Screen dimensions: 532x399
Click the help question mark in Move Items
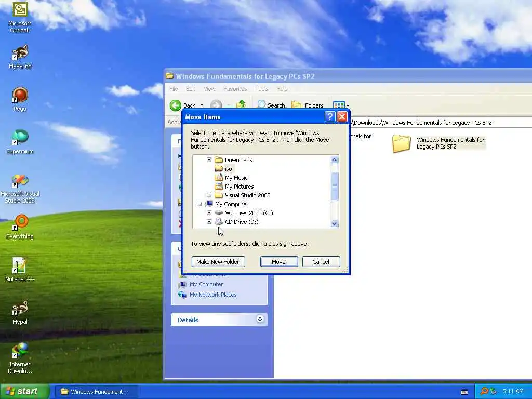coord(330,117)
